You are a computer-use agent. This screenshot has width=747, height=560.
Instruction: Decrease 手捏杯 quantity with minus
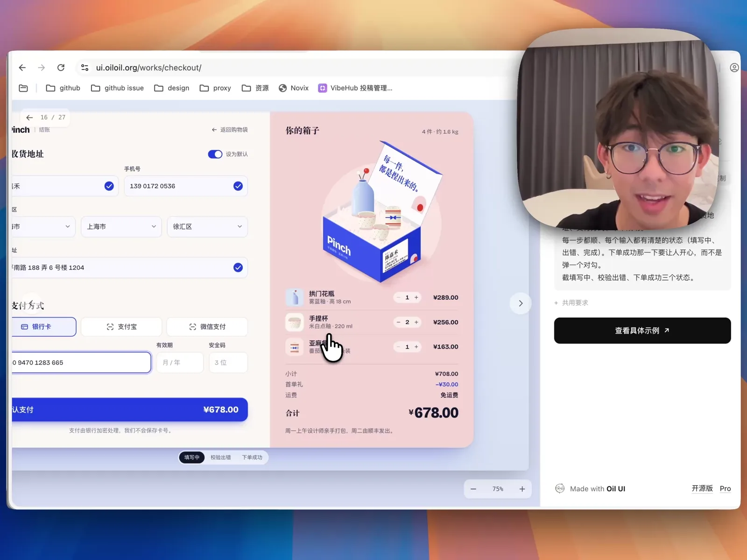tap(398, 322)
